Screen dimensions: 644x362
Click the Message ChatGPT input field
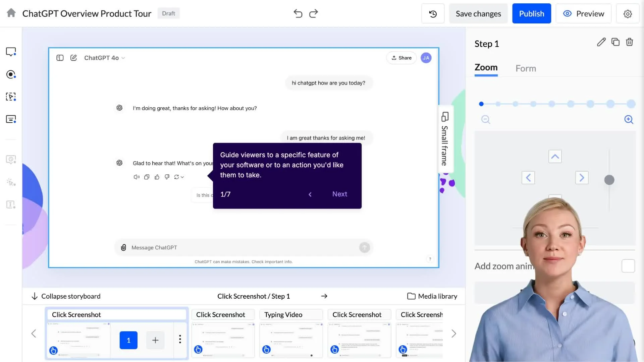(x=244, y=247)
